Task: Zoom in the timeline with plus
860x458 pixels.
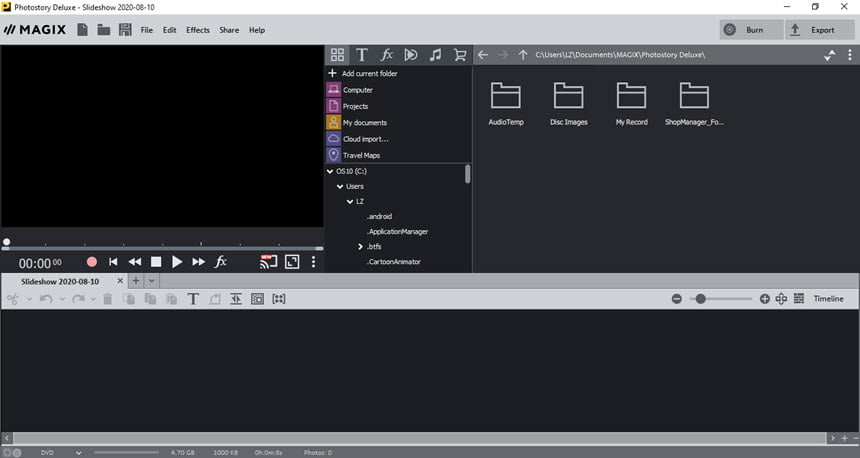Action: (765, 298)
